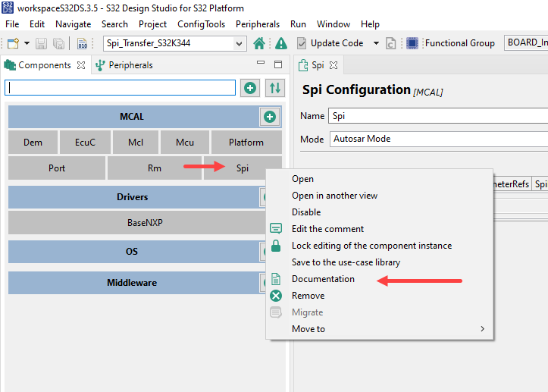Click the chip Functional Group icon
Image resolution: width=548 pixels, height=392 pixels.
click(x=412, y=43)
